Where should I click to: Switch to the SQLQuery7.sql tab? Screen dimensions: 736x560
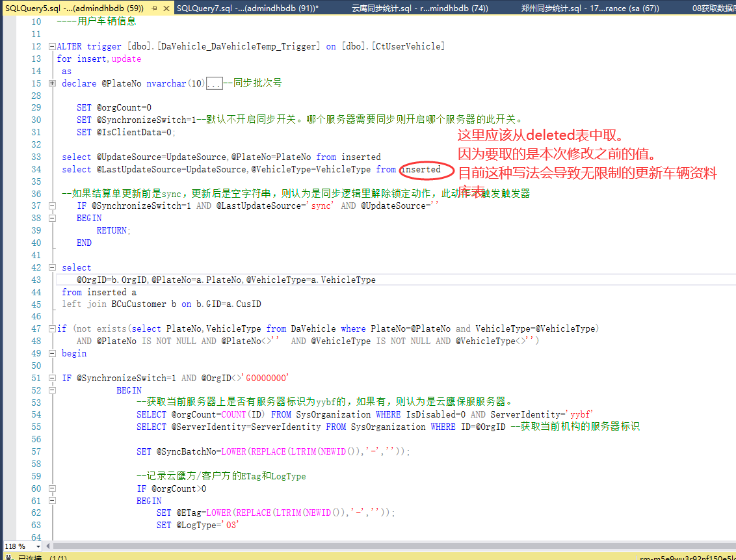tap(247, 8)
